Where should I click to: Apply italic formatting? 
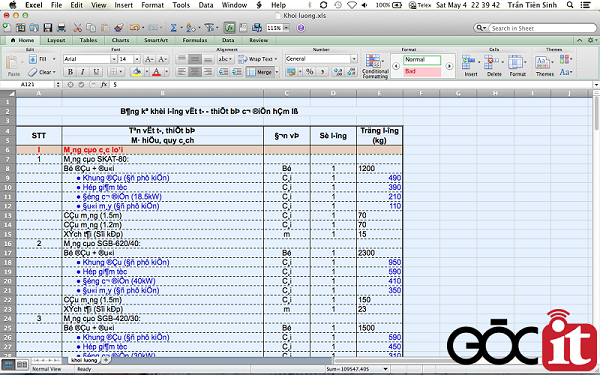click(82, 72)
